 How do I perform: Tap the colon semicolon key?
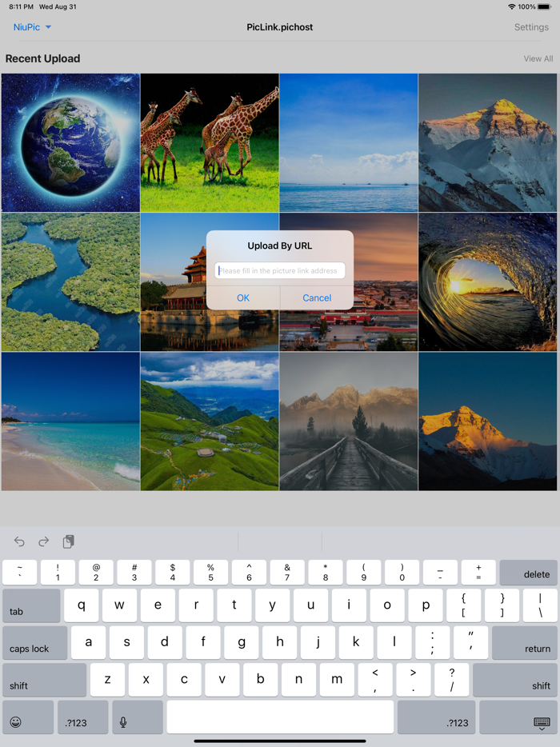[x=432, y=643]
